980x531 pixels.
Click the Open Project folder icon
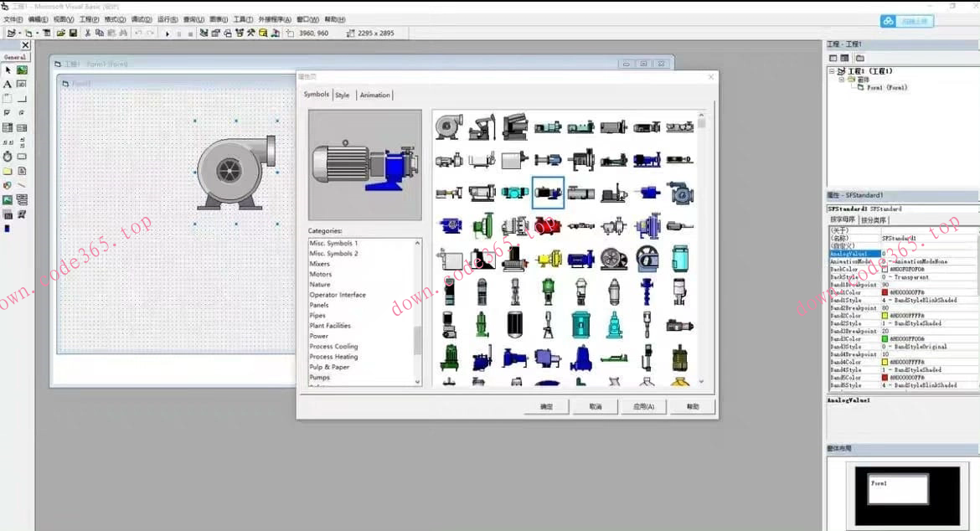click(x=61, y=33)
